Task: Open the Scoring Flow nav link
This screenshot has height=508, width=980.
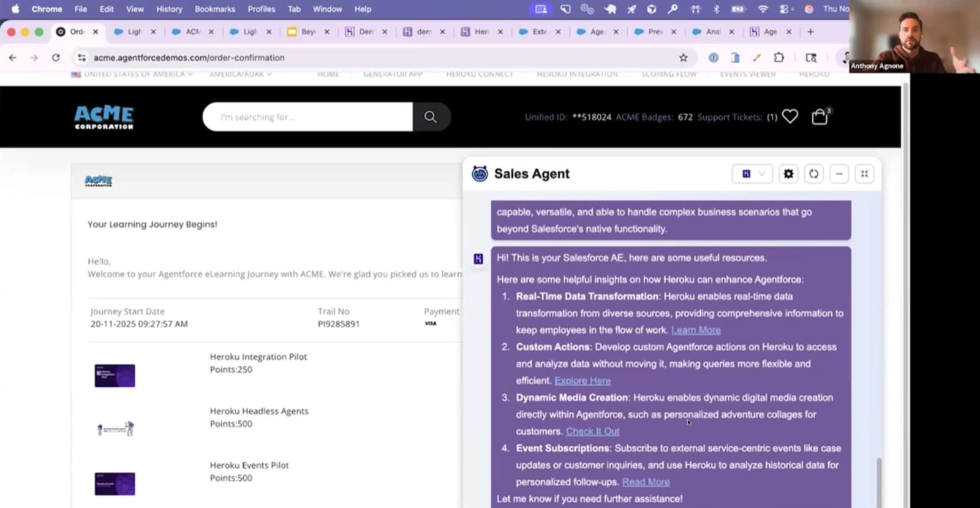Action: click(x=669, y=74)
